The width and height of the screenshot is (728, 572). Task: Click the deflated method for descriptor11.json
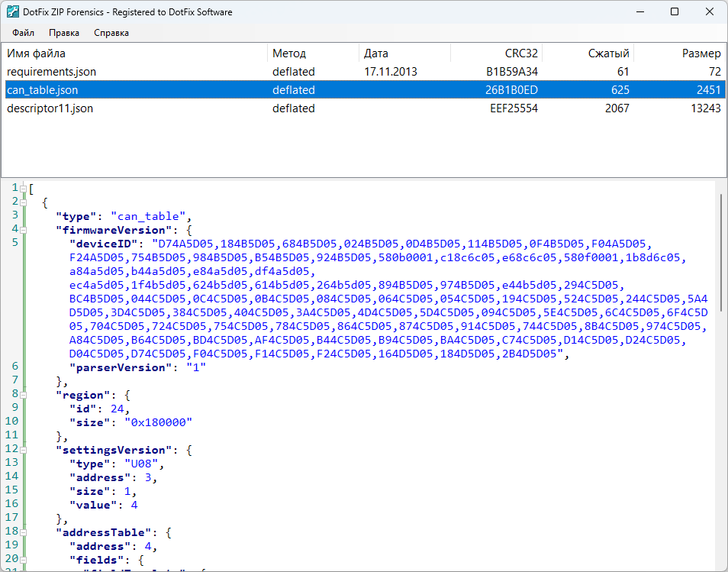tap(294, 108)
